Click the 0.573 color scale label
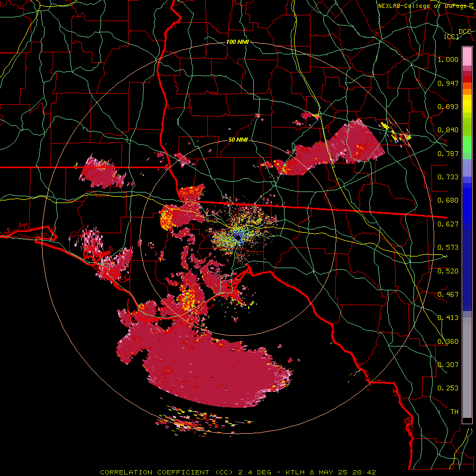476x476 pixels. pyautogui.click(x=448, y=248)
